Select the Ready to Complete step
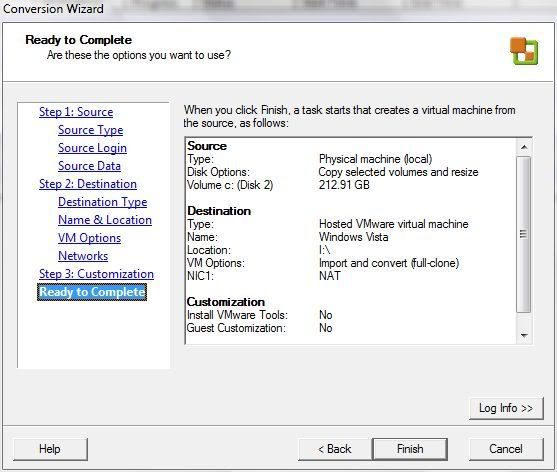557x472 pixels. [x=92, y=292]
